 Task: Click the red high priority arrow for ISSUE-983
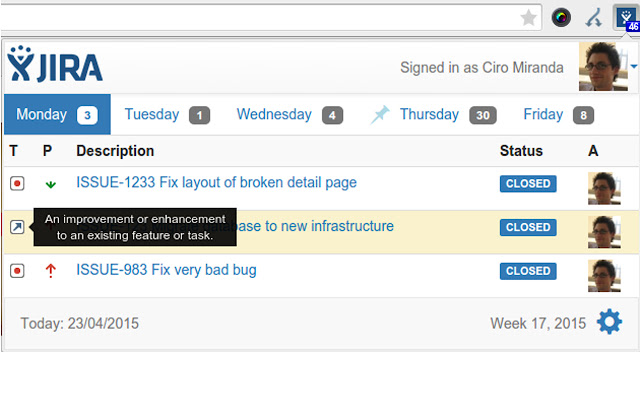(50, 271)
